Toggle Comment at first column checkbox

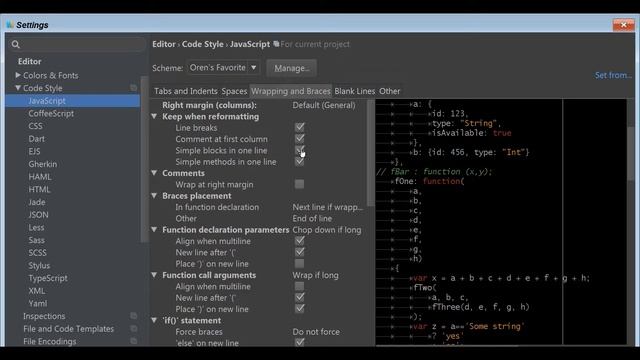tap(299, 139)
